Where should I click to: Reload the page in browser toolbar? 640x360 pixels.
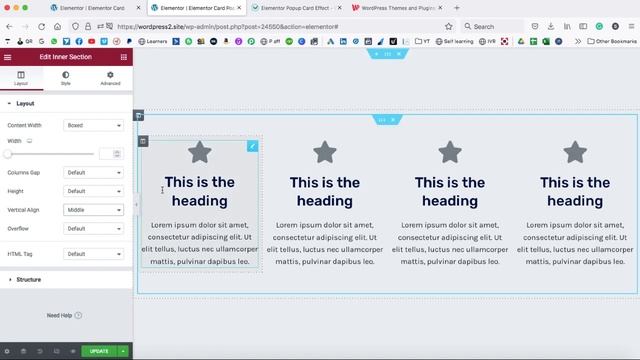[41, 27]
